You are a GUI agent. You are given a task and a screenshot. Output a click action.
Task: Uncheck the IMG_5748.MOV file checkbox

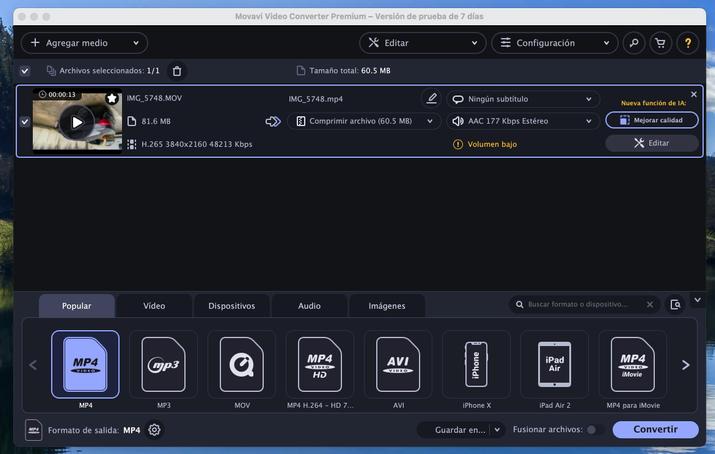[25, 122]
